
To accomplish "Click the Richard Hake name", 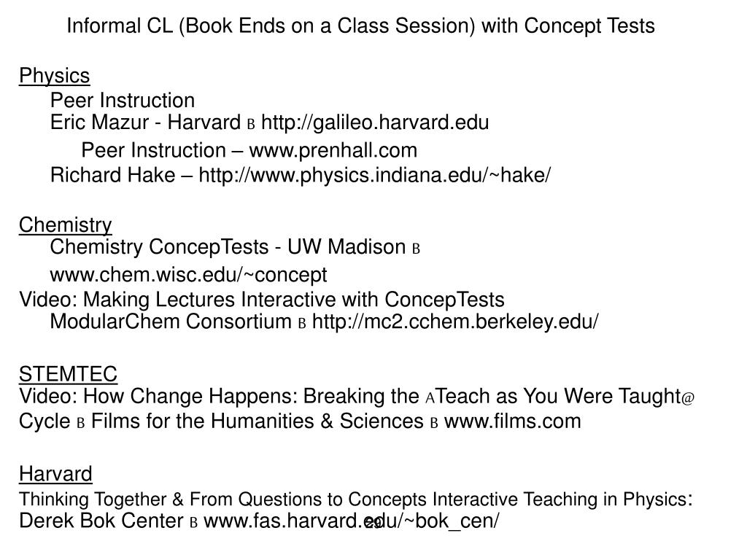I will (112, 175).
